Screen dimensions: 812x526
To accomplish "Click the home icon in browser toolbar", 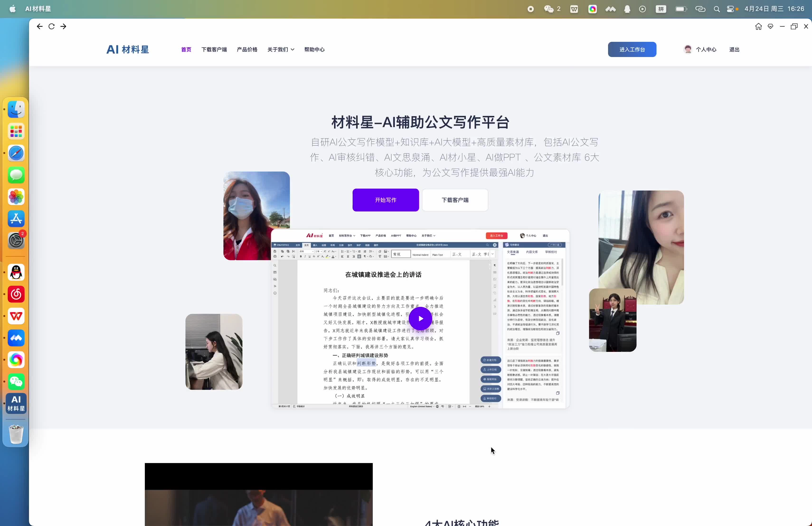I will click(758, 26).
